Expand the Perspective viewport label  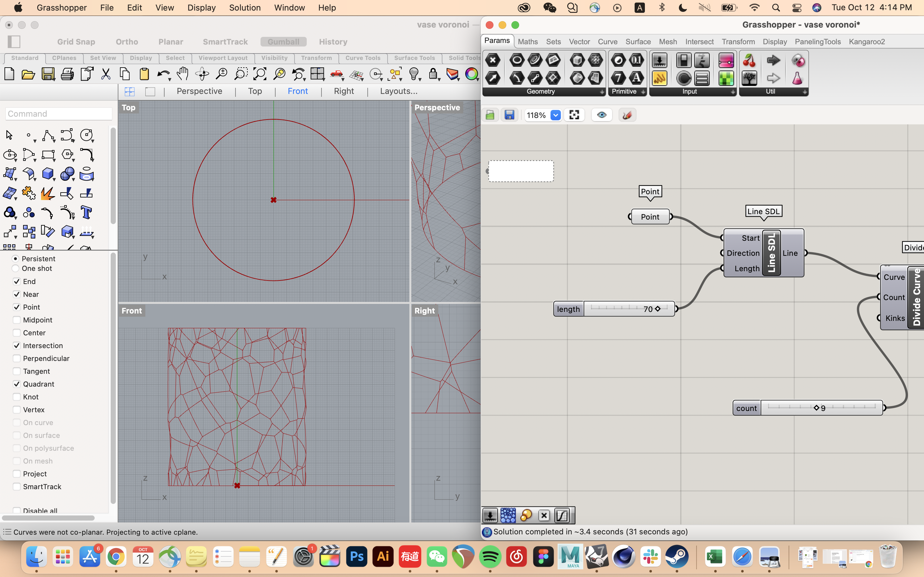pyautogui.click(x=437, y=107)
